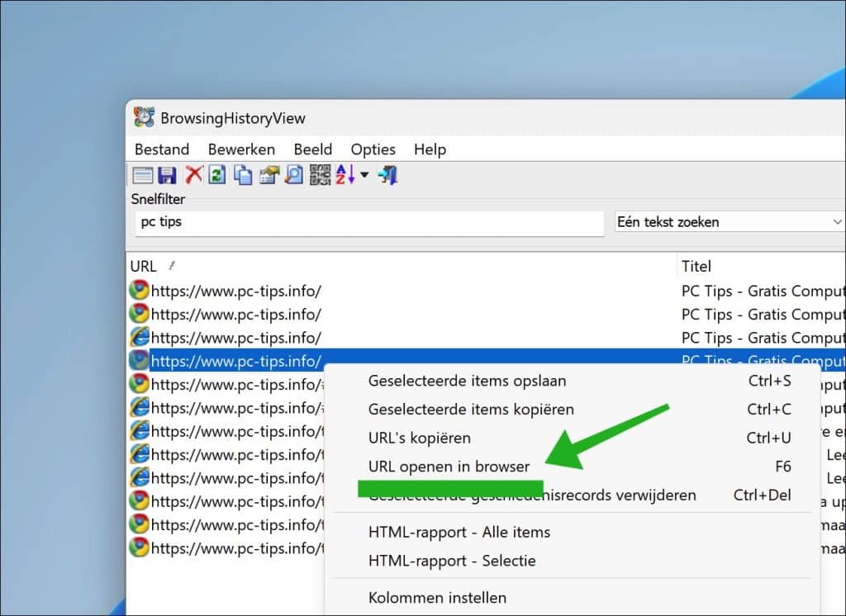Click the floppy disk save icon
Image resolution: width=846 pixels, height=616 pixels.
pos(167,175)
